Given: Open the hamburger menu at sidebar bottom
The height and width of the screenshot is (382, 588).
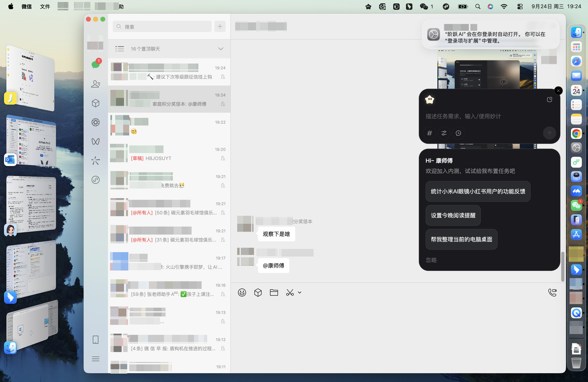Looking at the screenshot, I should (95, 359).
